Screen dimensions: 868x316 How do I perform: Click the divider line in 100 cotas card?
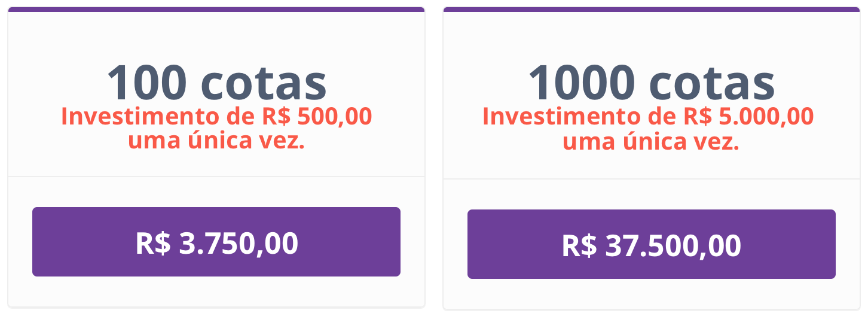click(x=216, y=177)
